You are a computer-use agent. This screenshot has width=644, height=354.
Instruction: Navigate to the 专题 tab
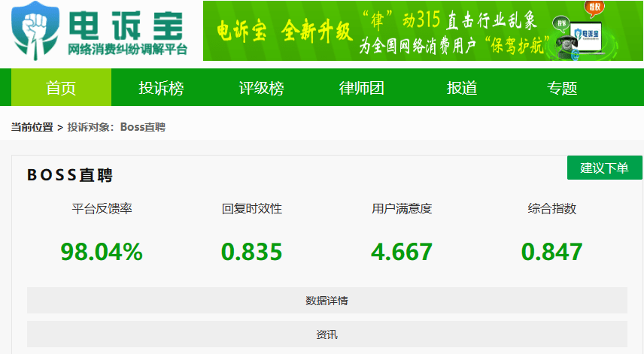click(x=562, y=88)
